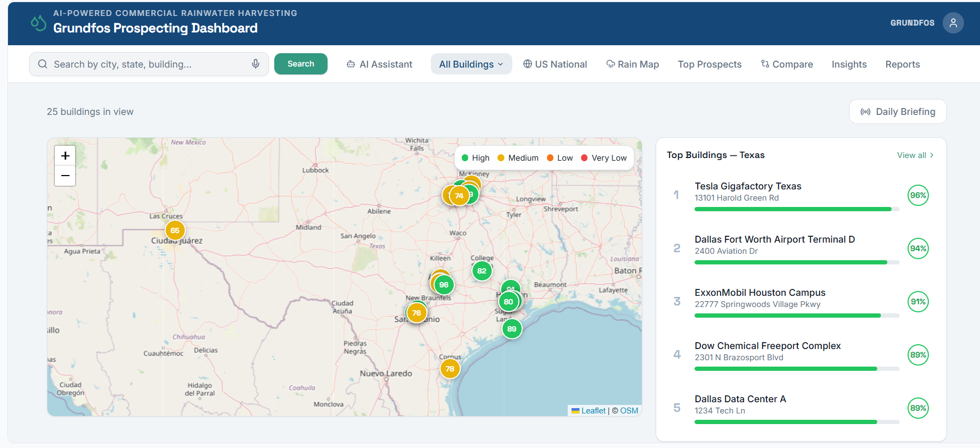980x448 pixels.
Task: Focus the search by city input field
Action: pyautogui.click(x=149, y=64)
